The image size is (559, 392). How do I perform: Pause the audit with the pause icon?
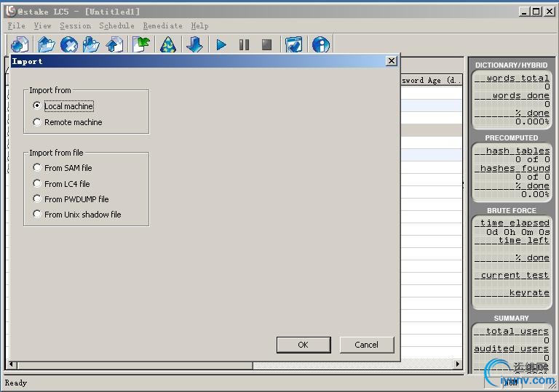[x=245, y=45]
